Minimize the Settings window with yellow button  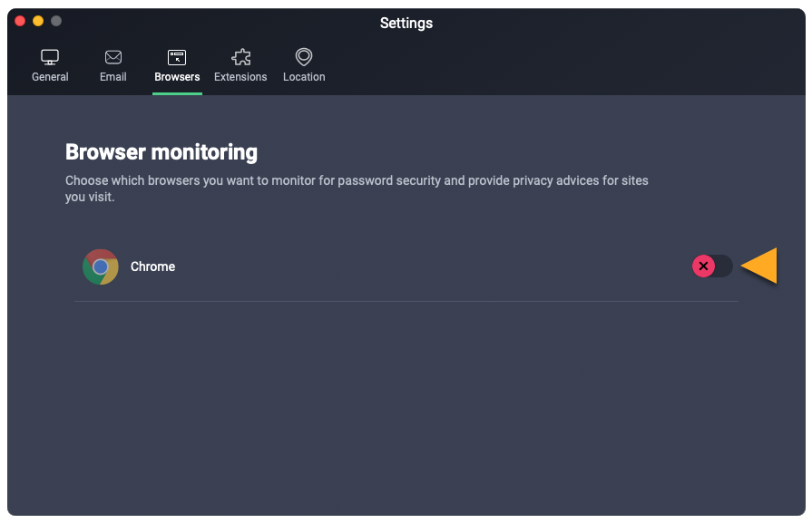tap(38, 21)
